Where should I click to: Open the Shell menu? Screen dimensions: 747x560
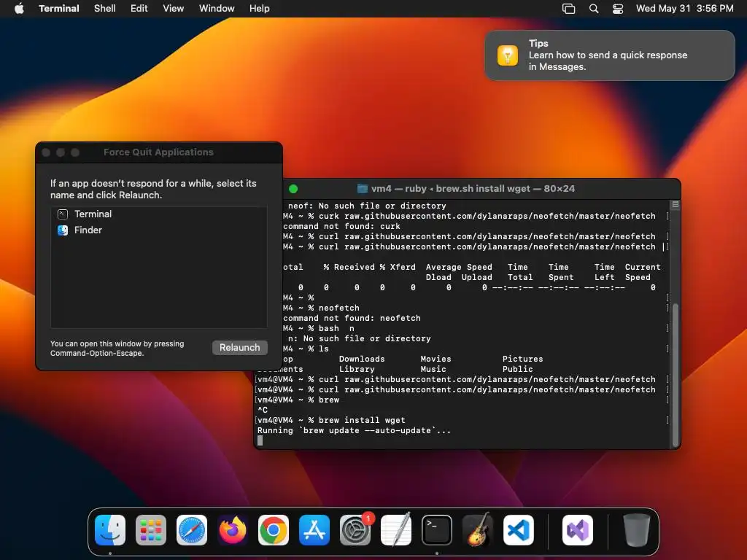coord(104,8)
